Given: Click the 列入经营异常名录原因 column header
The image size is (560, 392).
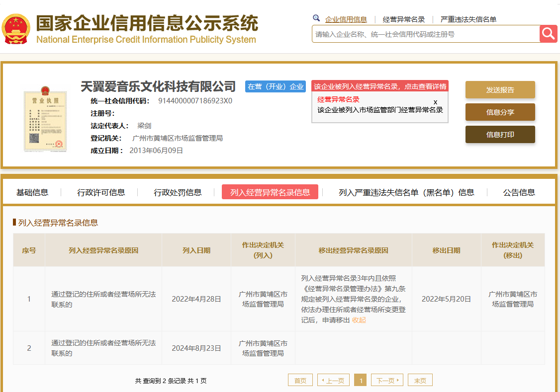Looking at the screenshot, I should 103,250.
